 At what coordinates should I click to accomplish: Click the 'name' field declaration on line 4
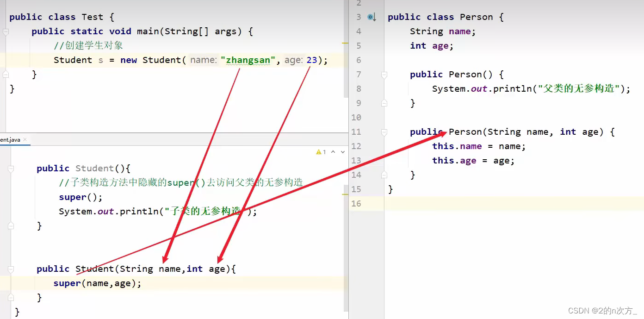click(x=459, y=31)
